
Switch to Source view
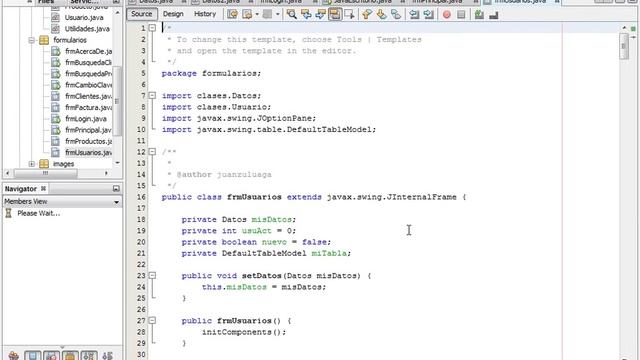[142, 14]
